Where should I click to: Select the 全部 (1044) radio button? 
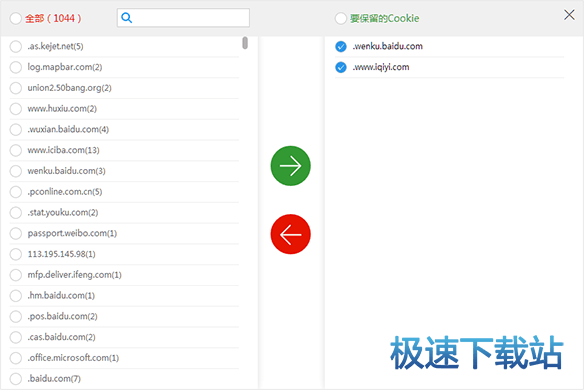[16, 18]
